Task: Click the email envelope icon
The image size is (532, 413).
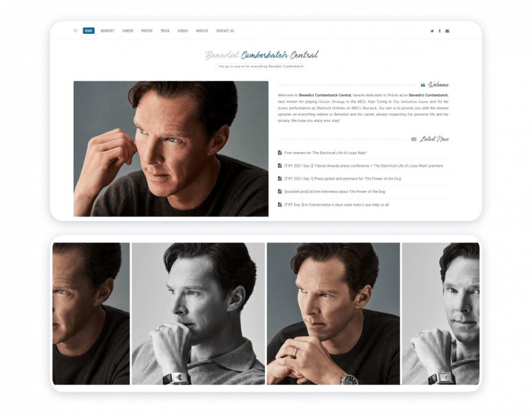Action: 447,31
